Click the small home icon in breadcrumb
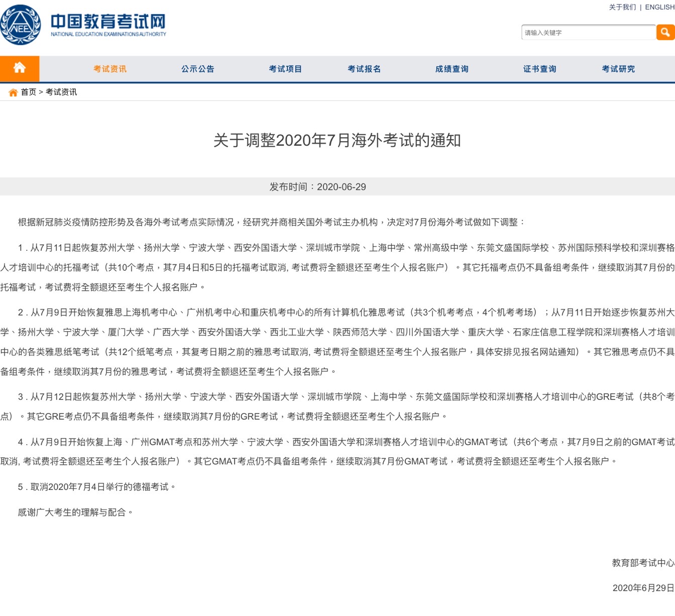 pos(13,92)
